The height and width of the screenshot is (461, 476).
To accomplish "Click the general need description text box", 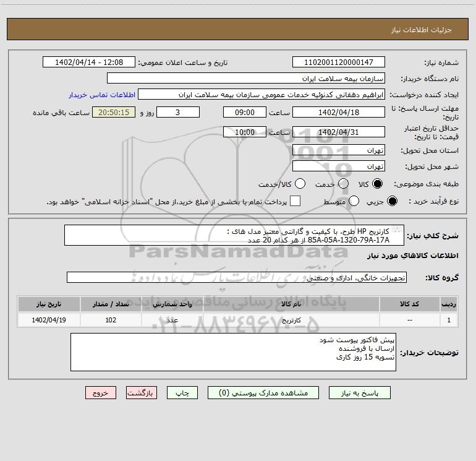I will pos(234,235).
